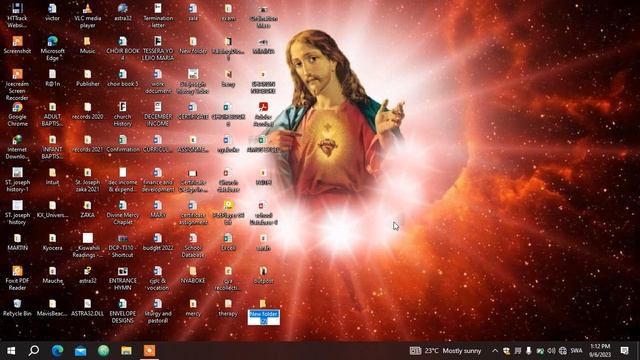
Task: Open the HTTrack Website Copier shortcut
Action: click(17, 15)
